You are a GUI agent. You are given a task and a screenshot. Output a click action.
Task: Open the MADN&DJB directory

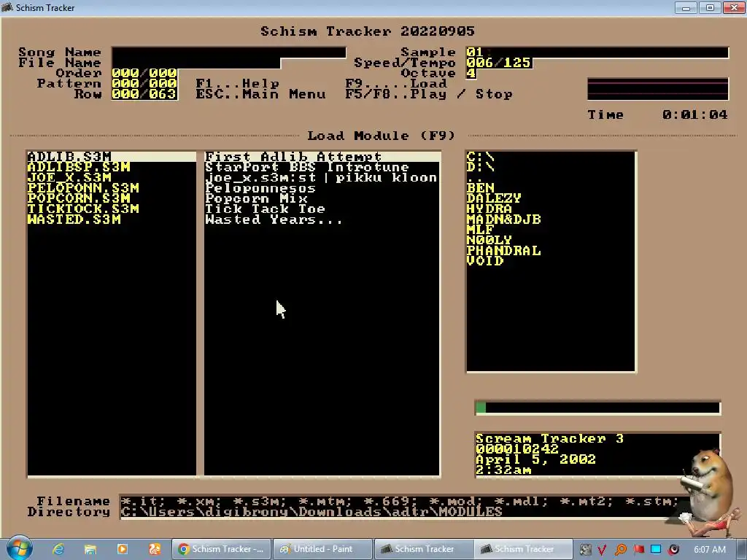(x=503, y=219)
